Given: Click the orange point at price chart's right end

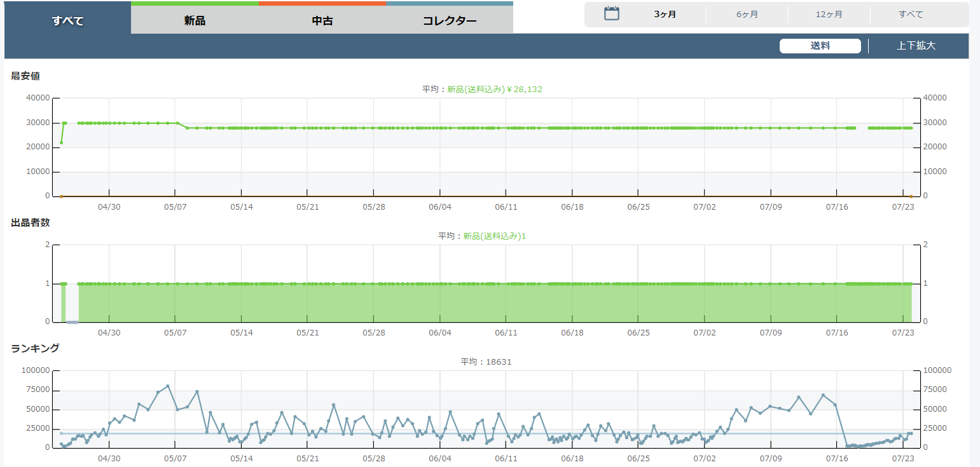Looking at the screenshot, I should 911,196.
